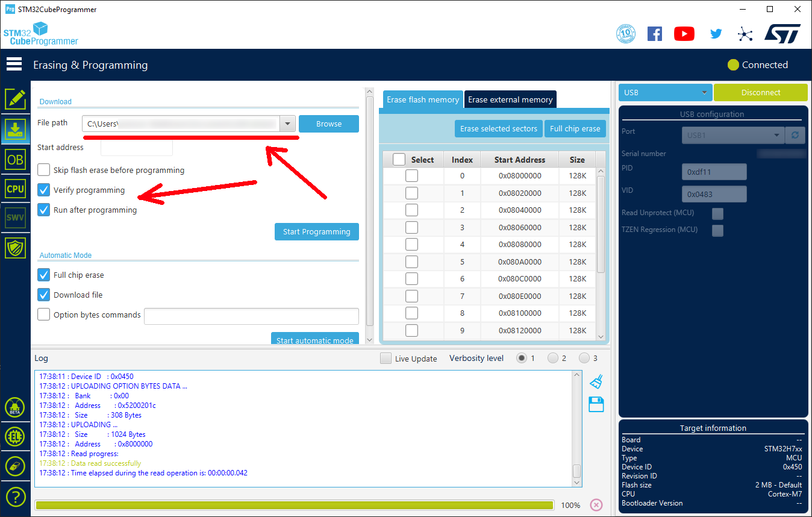Click the STM32CubeProgrammer logo
The width and height of the screenshot is (812, 517).
click(x=40, y=34)
